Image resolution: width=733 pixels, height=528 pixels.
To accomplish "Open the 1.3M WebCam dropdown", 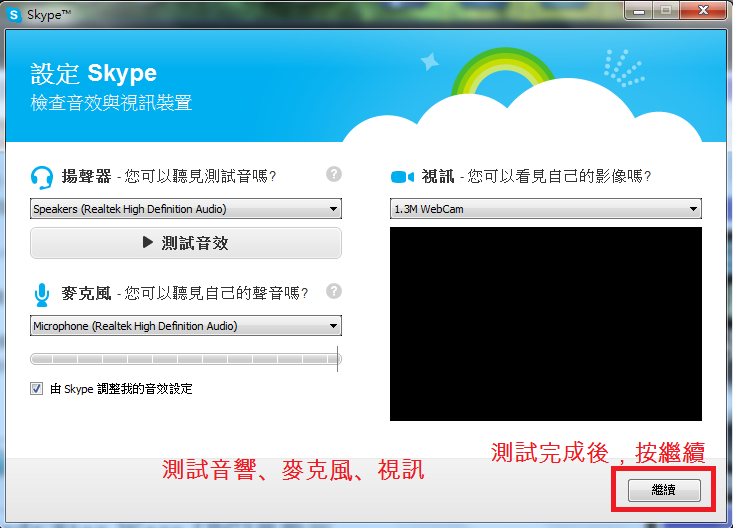I will tap(546, 209).
